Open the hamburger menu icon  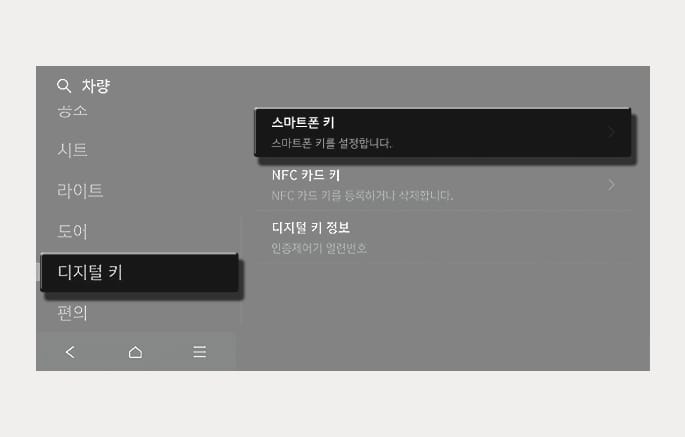[x=200, y=352]
